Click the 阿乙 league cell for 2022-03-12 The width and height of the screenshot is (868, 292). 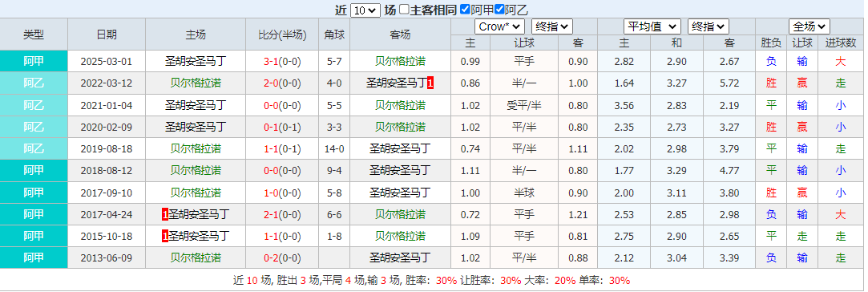click(34, 83)
